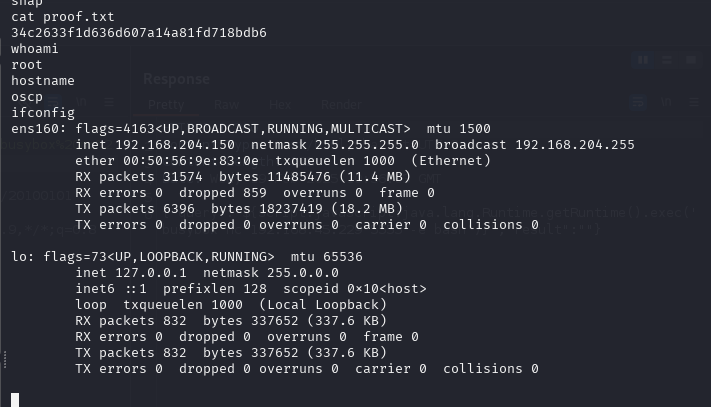The width and height of the screenshot is (711, 407).
Task: Click the proof.txt hash output line
Action: pyautogui.click(x=139, y=33)
